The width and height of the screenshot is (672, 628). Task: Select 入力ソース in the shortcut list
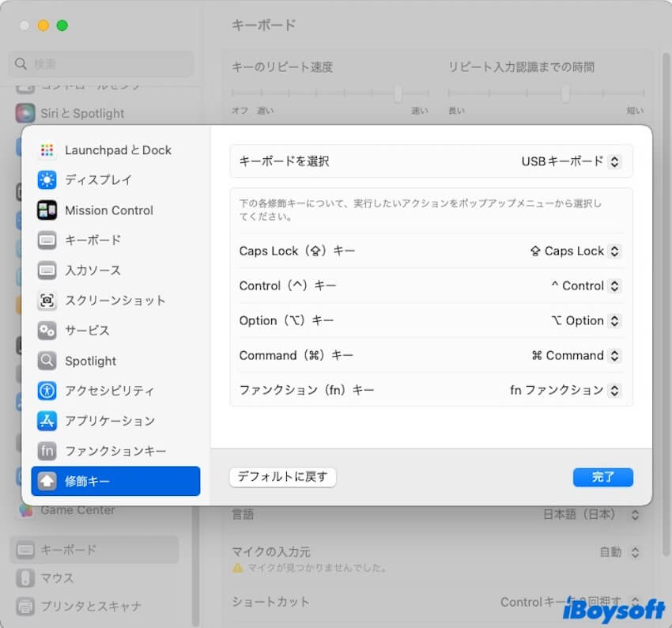[x=92, y=270]
